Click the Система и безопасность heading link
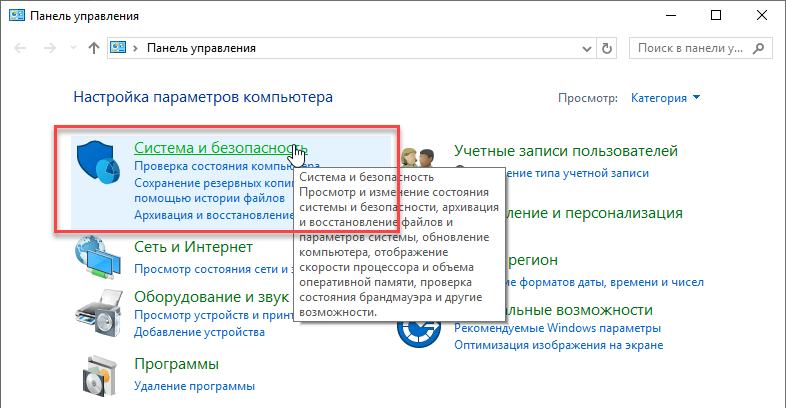Screen dimensions: 786x408 (x=221, y=148)
